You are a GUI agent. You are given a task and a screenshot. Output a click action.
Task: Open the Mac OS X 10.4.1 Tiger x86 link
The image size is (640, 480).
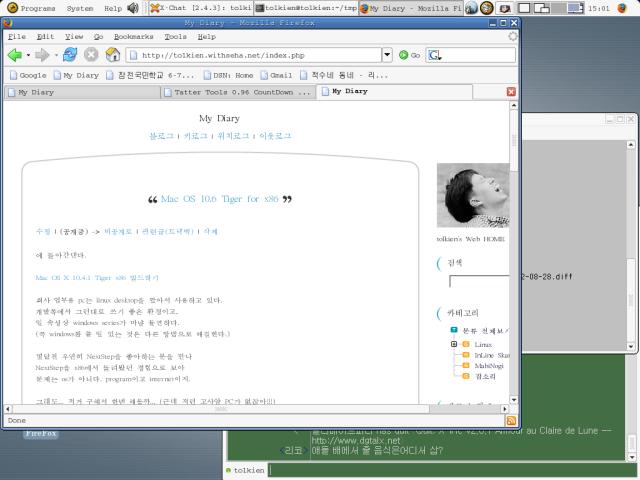(97, 278)
